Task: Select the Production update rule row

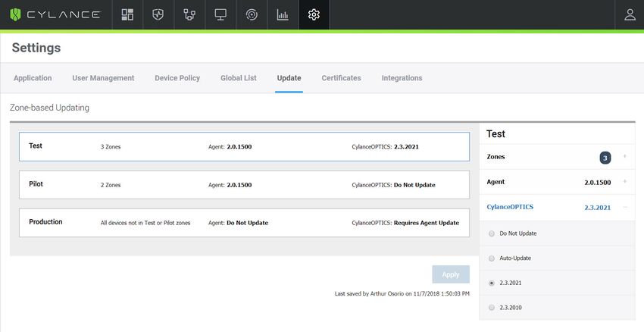Action: point(245,223)
